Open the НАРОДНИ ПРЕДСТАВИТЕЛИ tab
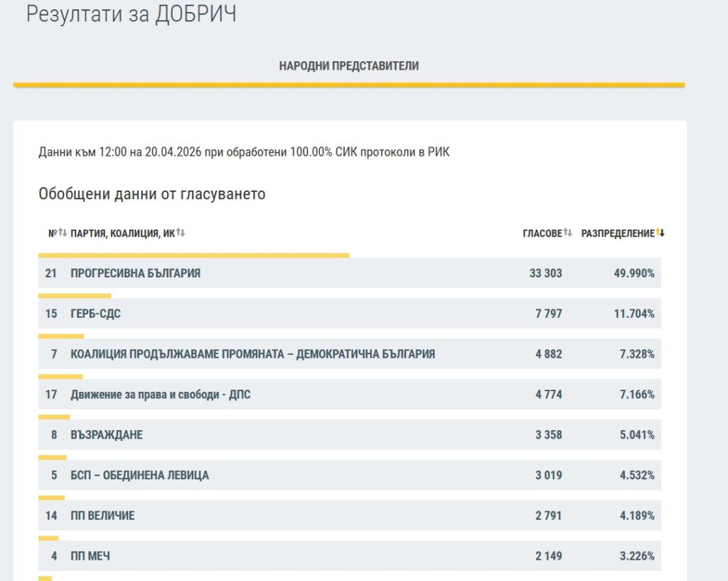 point(348,66)
